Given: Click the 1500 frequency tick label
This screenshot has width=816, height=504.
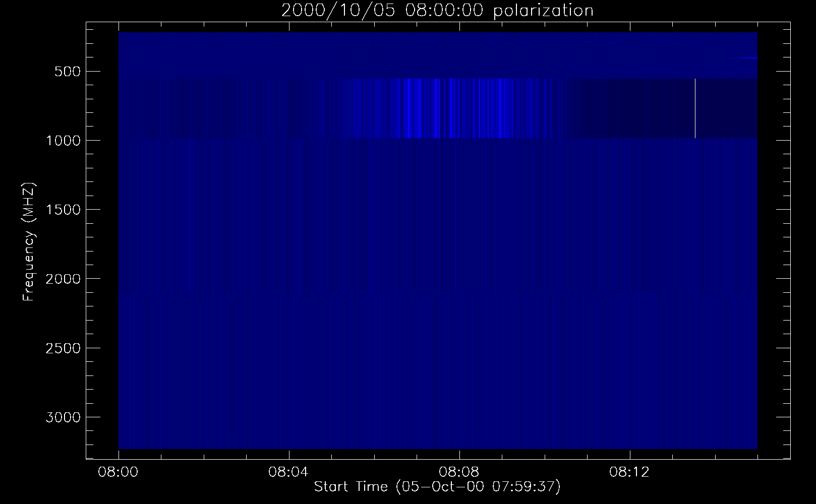Looking at the screenshot, I should 63,210.
